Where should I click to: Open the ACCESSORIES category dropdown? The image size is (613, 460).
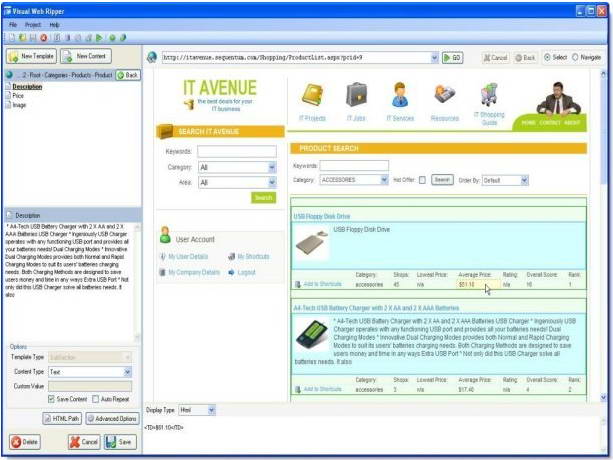pyautogui.click(x=384, y=180)
